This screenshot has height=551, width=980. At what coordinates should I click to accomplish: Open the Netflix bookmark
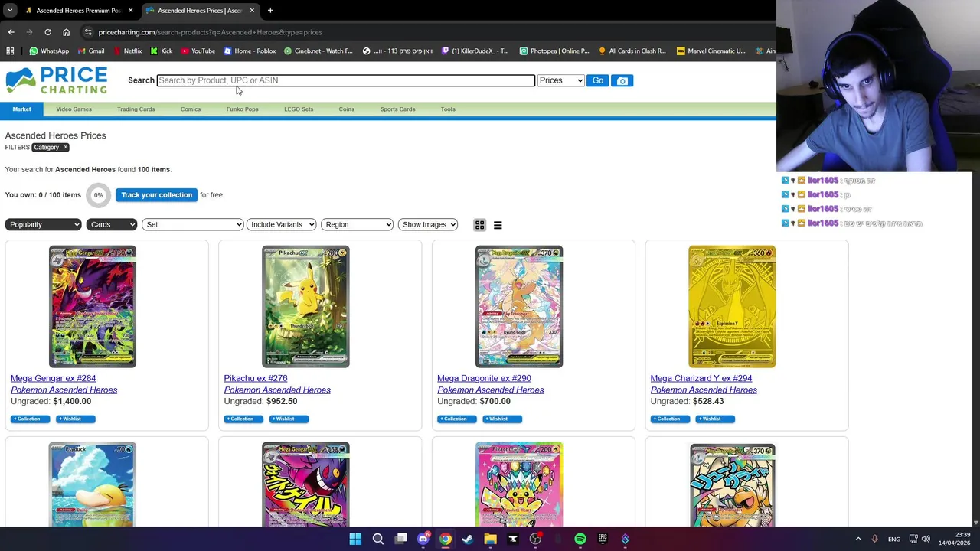(127, 51)
